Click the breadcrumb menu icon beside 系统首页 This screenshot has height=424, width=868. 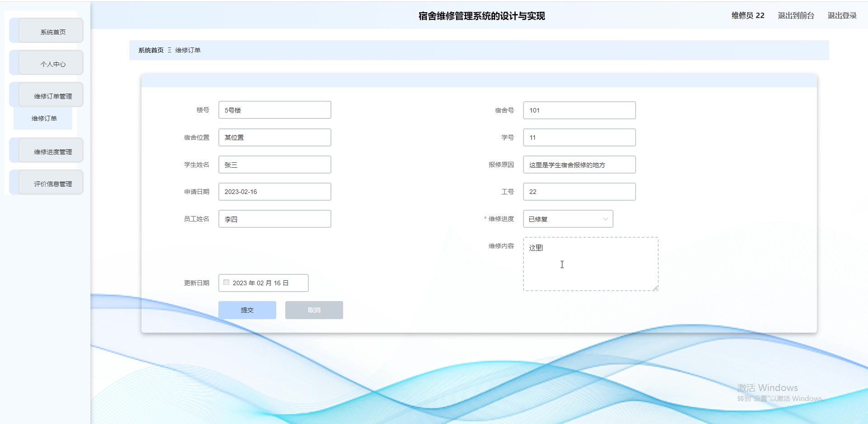(x=169, y=50)
